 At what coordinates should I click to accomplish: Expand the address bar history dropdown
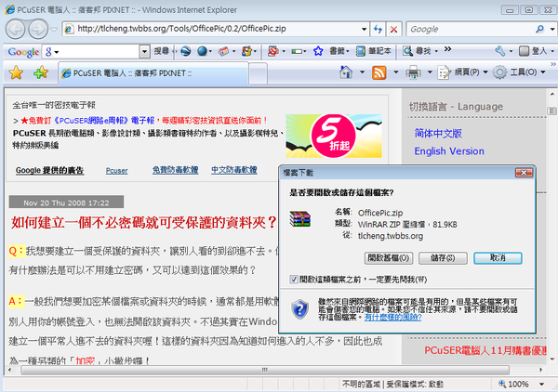coord(364,29)
